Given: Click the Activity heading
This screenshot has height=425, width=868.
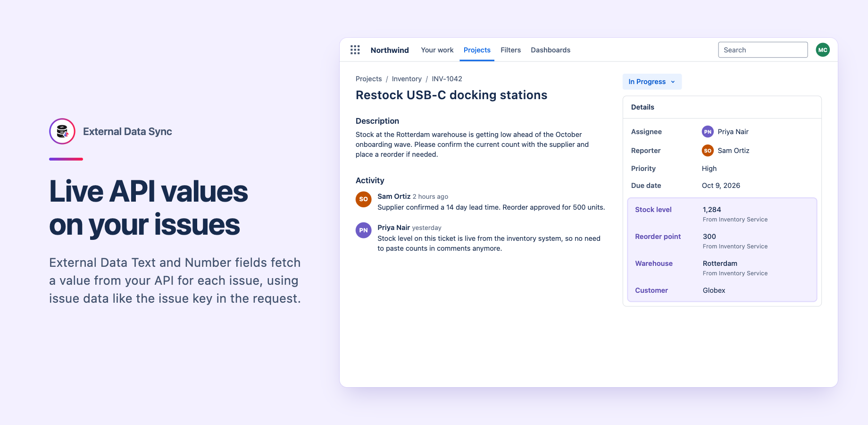Looking at the screenshot, I should click(x=370, y=180).
